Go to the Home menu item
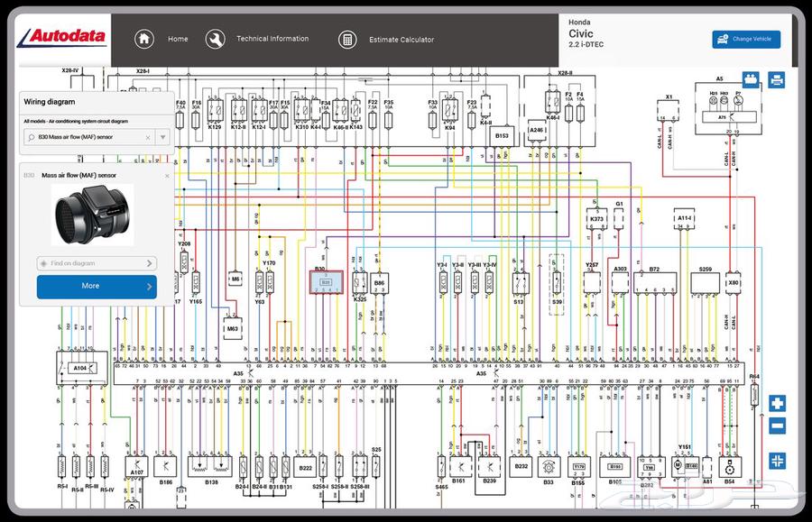 click(178, 39)
